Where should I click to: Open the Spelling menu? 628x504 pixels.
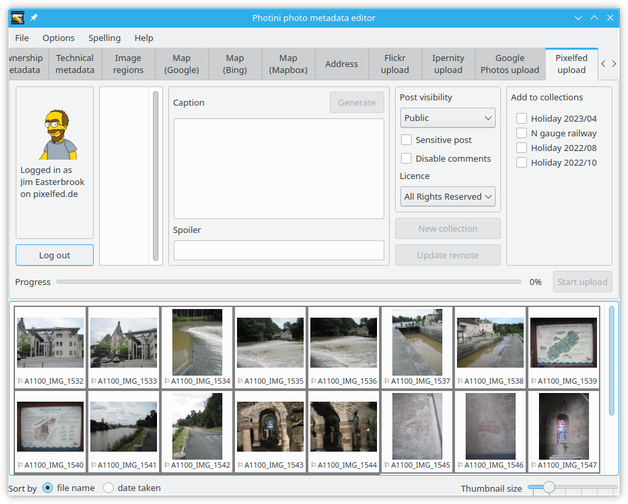pyautogui.click(x=104, y=38)
